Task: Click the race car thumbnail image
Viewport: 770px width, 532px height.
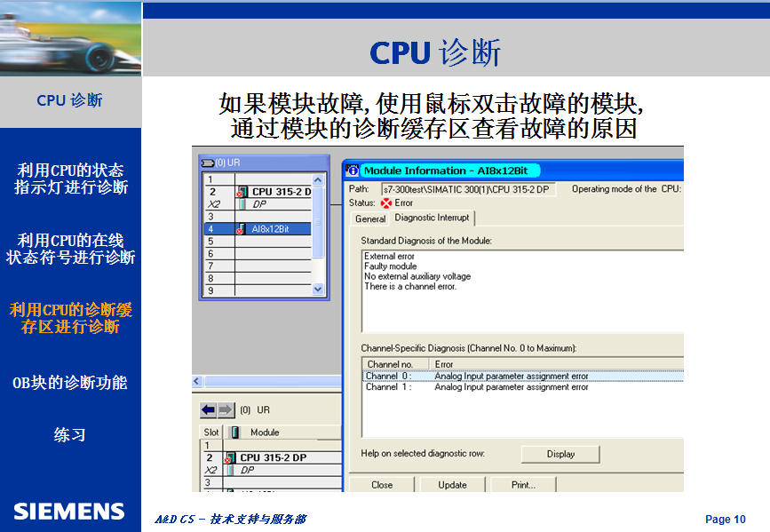Action: tap(71, 39)
